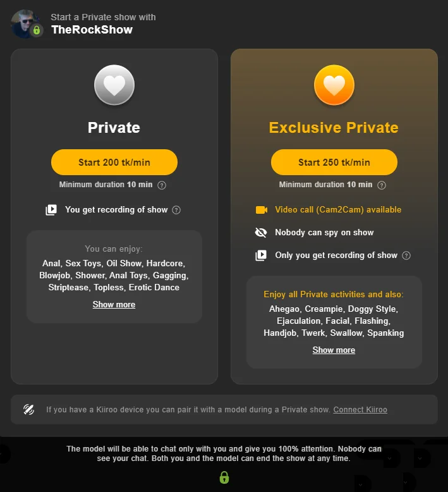Click help icon next to Private minimum duration
The image size is (448, 492).
coord(162,185)
